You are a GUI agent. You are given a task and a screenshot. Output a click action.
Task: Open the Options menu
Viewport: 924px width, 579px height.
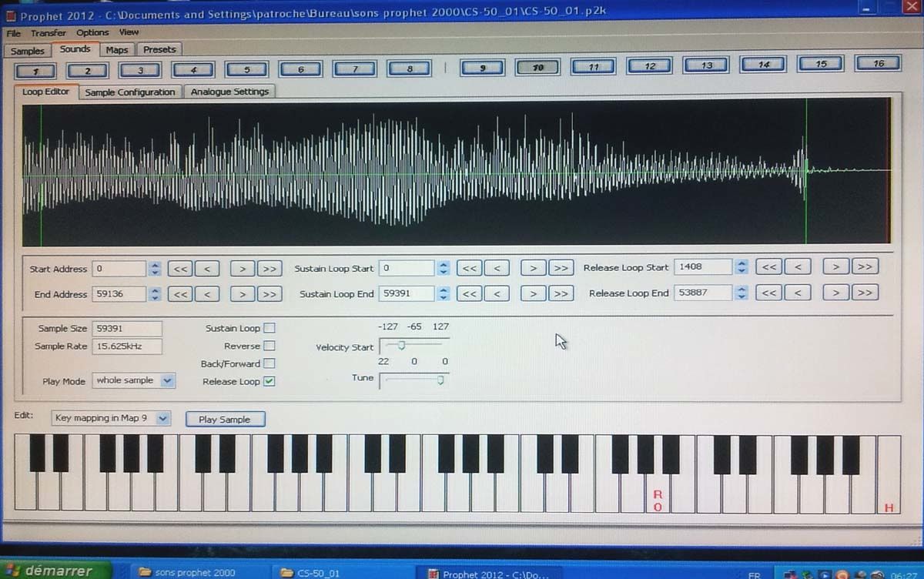coord(92,32)
